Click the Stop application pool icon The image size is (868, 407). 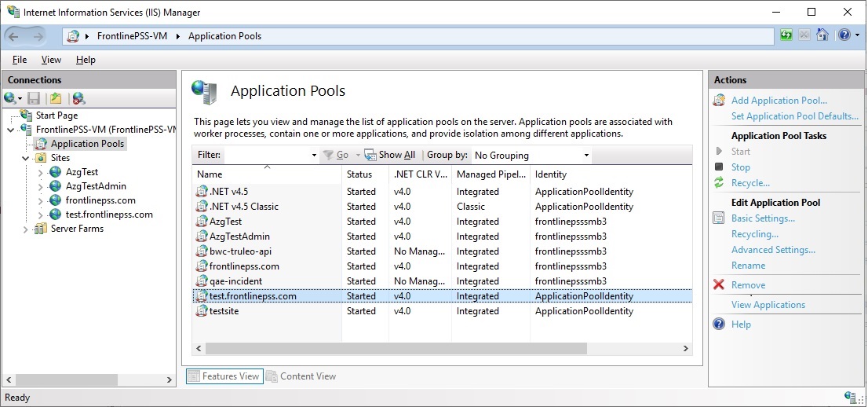tap(719, 167)
